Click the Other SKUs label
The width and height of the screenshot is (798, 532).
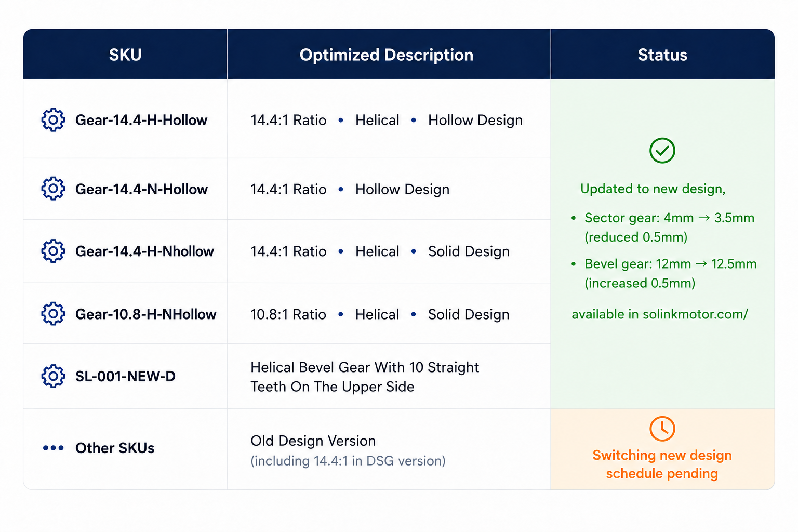(115, 448)
